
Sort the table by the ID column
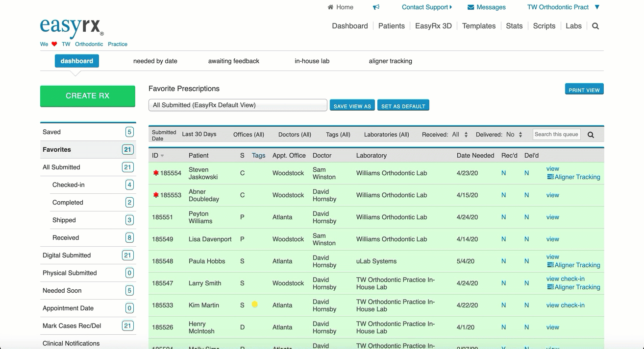pyautogui.click(x=158, y=156)
